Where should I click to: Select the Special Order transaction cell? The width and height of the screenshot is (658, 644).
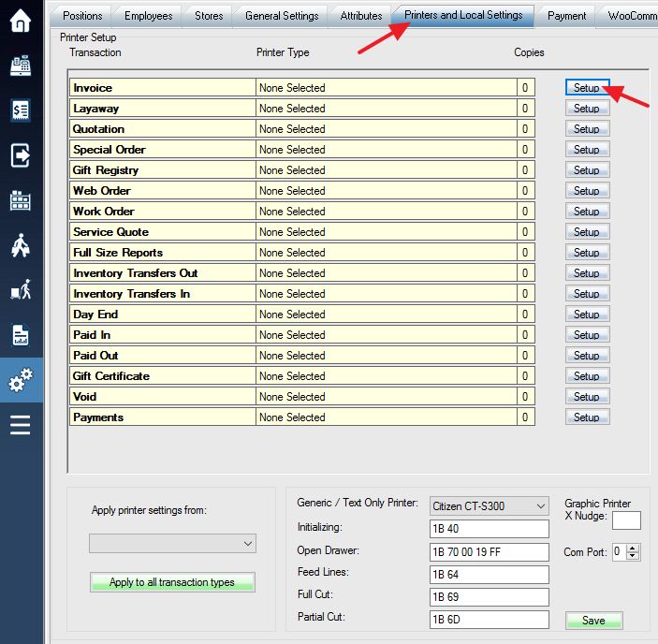[x=163, y=150]
